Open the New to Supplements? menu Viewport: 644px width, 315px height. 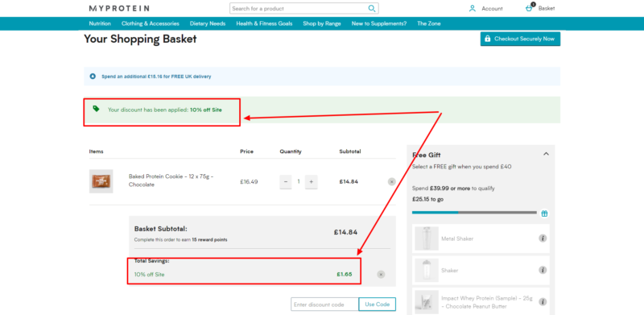tap(379, 23)
